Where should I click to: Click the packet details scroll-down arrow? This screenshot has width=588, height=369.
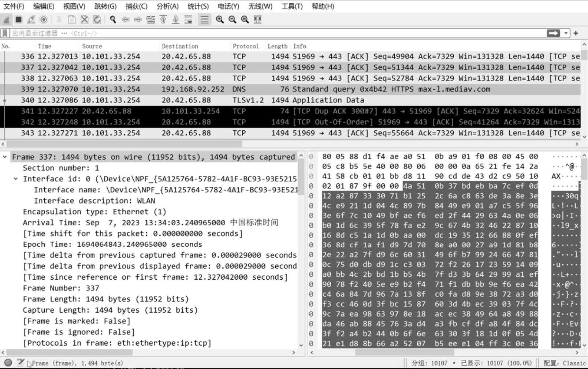301,345
